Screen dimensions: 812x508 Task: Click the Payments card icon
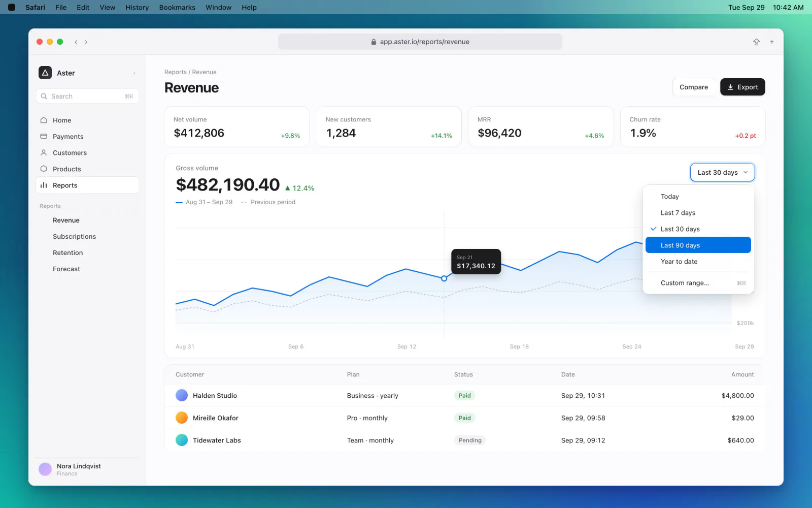44,137
